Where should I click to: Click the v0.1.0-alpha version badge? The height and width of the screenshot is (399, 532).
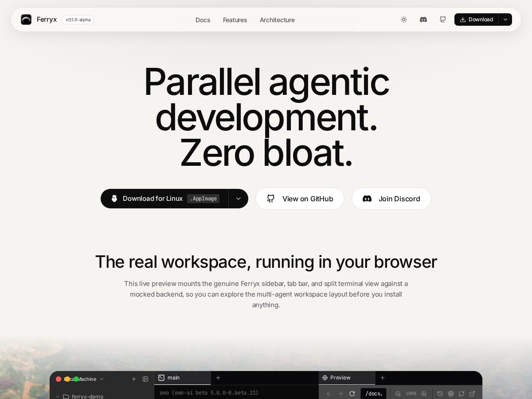click(78, 20)
